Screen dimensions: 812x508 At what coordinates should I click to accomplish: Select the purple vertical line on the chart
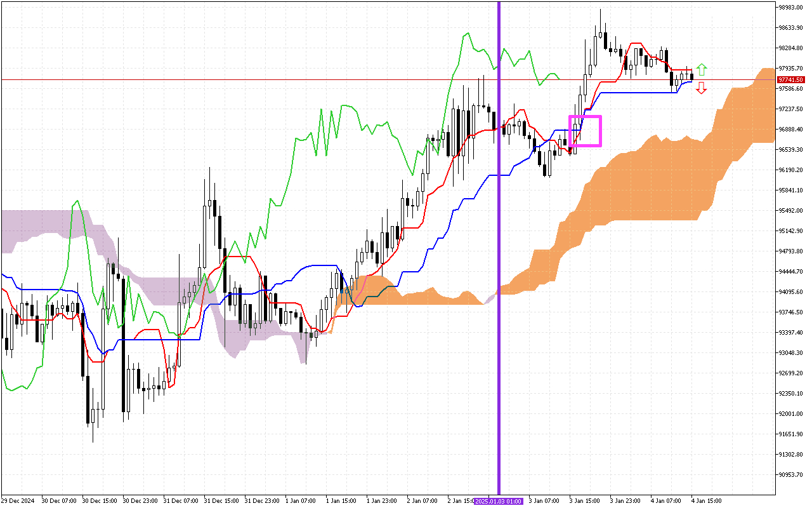coord(499,248)
